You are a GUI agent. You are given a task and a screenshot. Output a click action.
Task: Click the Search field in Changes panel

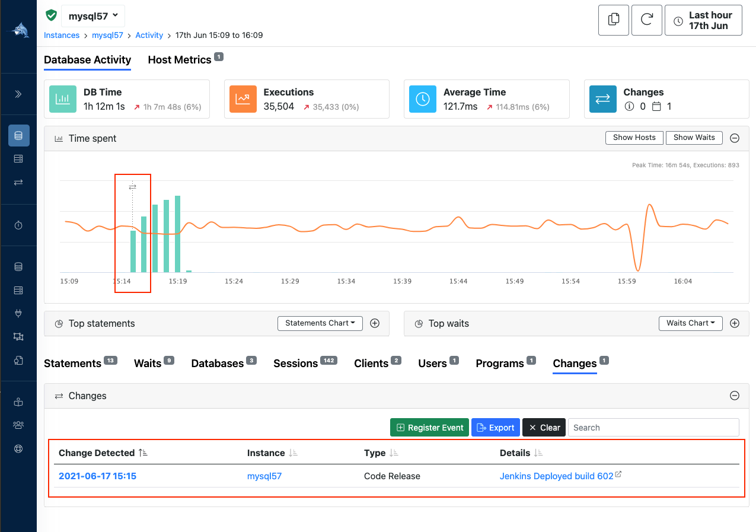click(653, 428)
